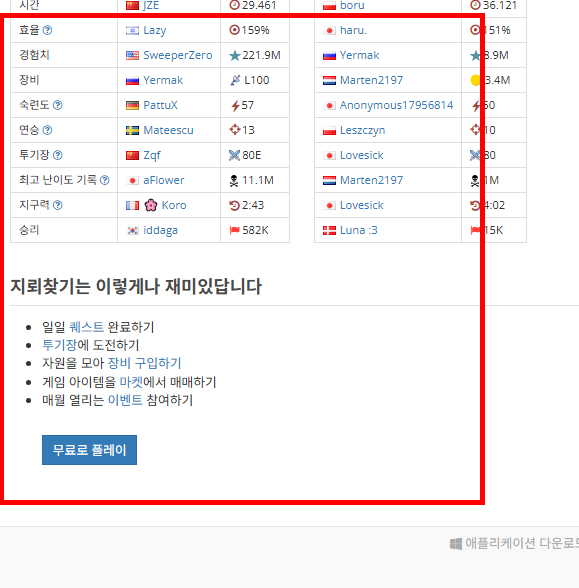Open Koro's player profile
The image size is (579, 588).
coord(174,205)
